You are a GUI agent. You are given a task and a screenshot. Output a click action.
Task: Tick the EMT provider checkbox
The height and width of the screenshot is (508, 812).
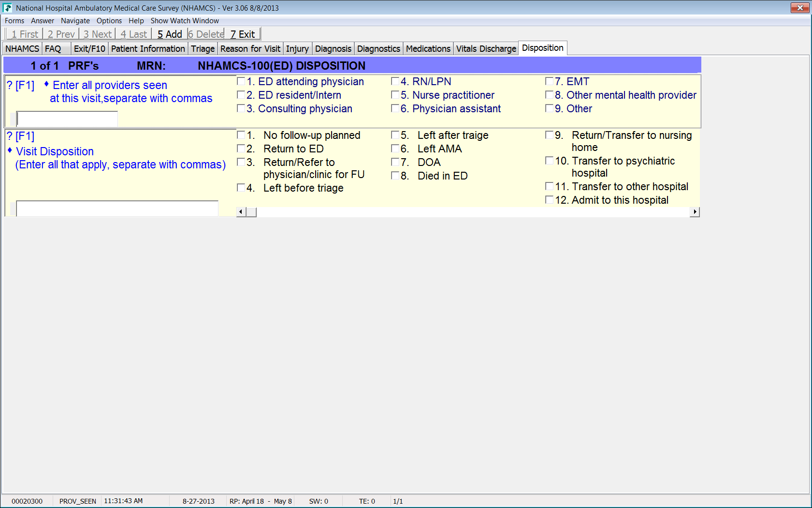(x=549, y=81)
